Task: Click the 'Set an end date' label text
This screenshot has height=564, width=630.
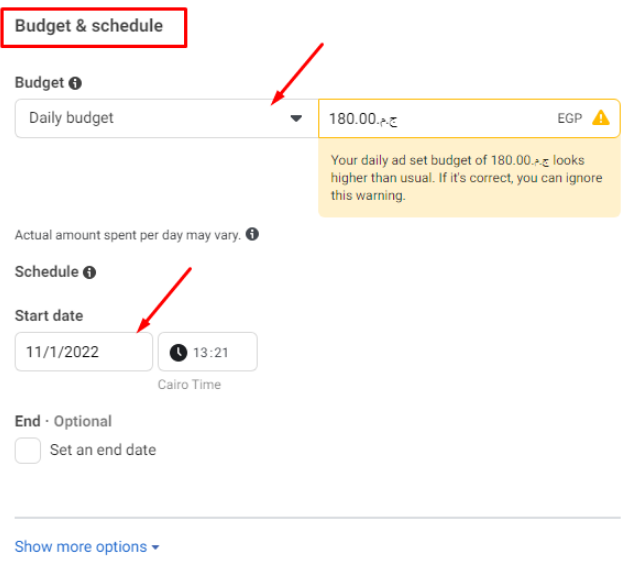Action: [x=103, y=450]
